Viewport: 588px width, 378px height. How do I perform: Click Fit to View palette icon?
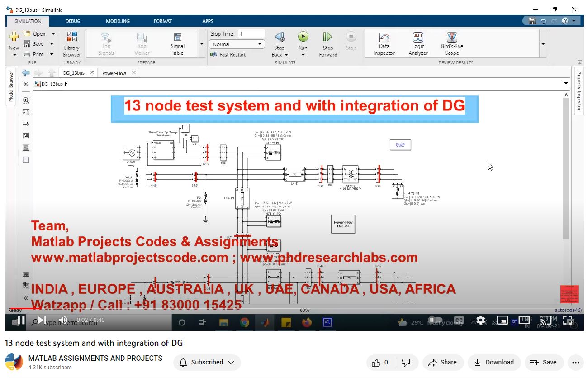[26, 112]
